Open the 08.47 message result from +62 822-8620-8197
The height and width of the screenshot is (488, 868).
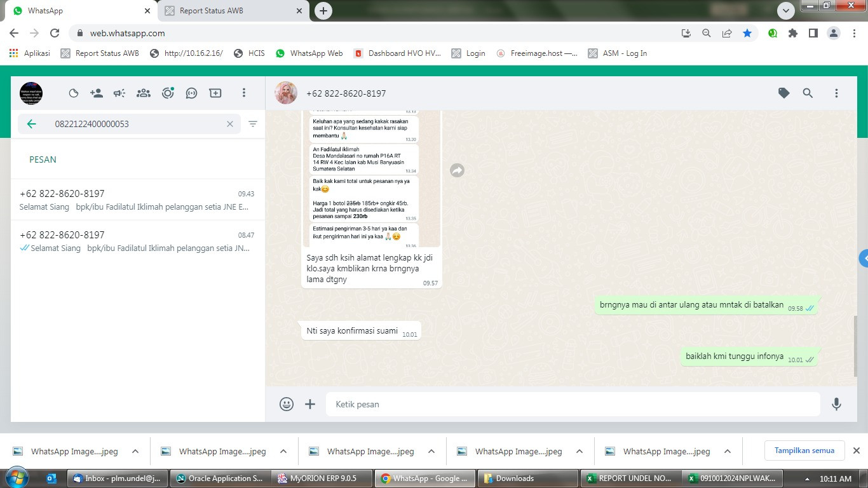[137, 241]
